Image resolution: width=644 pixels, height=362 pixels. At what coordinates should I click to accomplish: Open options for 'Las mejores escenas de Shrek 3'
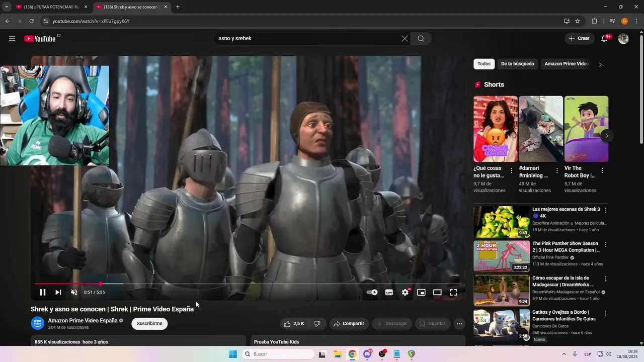pyautogui.click(x=606, y=210)
